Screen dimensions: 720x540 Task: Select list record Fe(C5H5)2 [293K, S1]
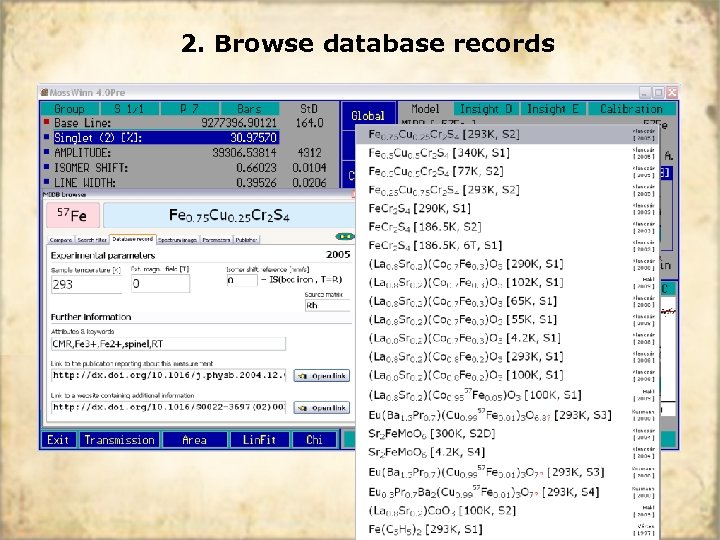(507, 529)
